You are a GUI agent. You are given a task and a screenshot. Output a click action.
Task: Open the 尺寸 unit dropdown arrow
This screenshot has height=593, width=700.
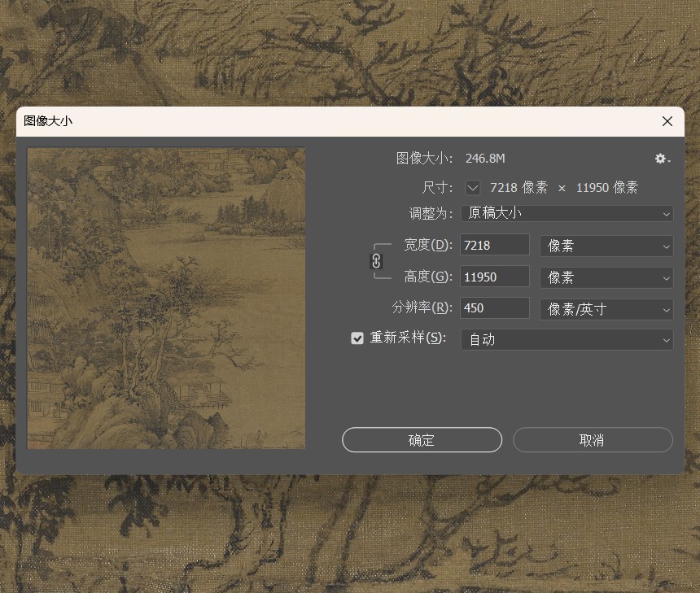tap(473, 187)
